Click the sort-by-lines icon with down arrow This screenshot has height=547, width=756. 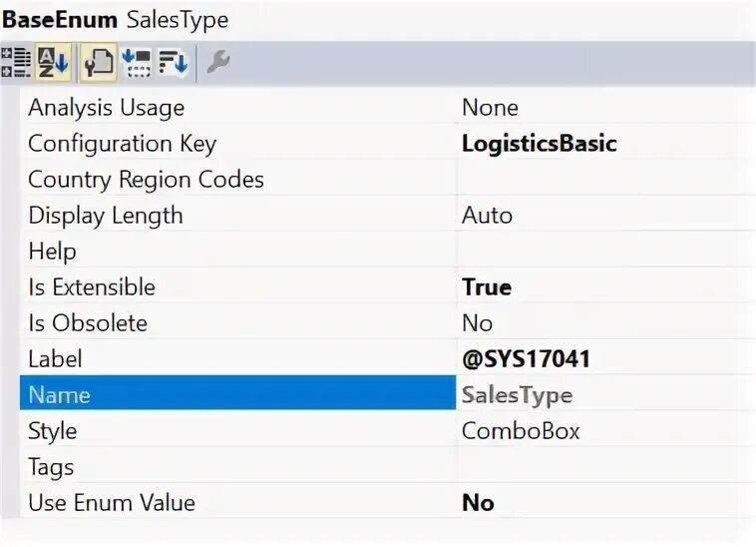[174, 64]
